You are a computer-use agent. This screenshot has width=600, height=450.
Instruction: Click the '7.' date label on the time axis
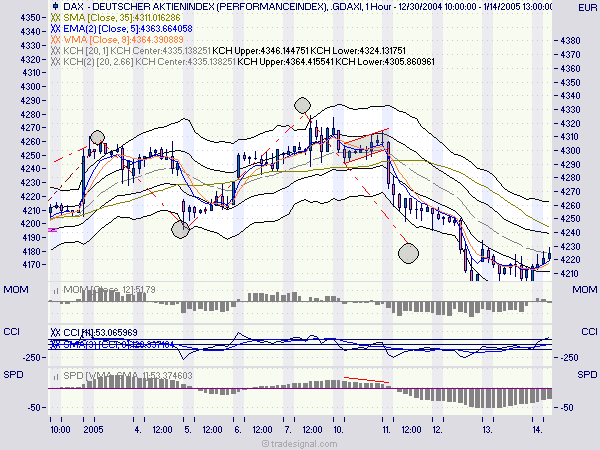pyautogui.click(x=288, y=429)
